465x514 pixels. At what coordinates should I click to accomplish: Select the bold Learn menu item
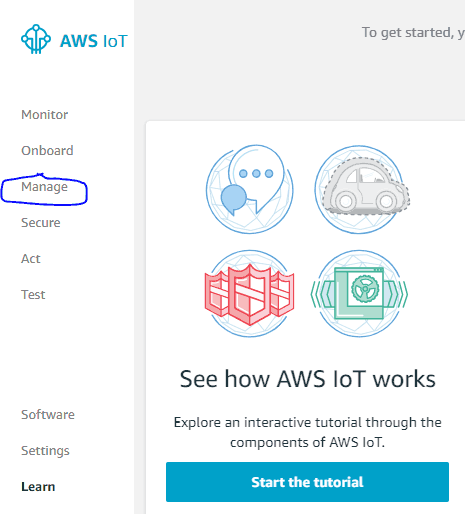38,487
